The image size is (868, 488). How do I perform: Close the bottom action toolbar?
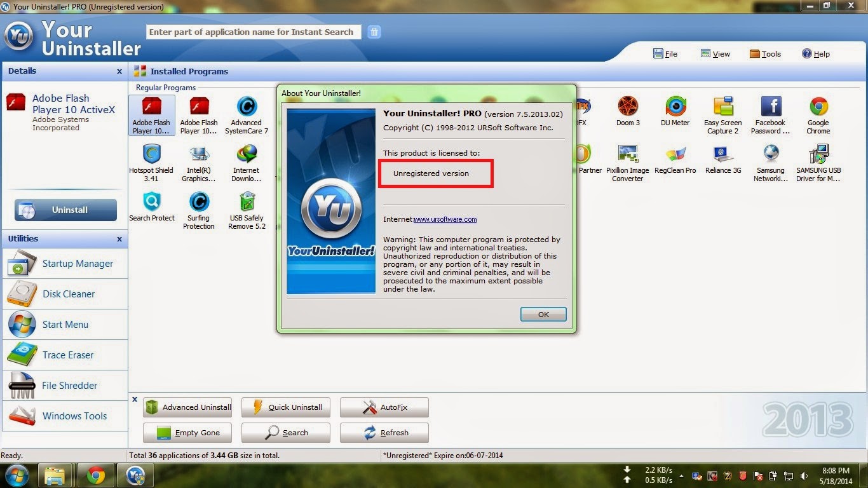coord(135,400)
